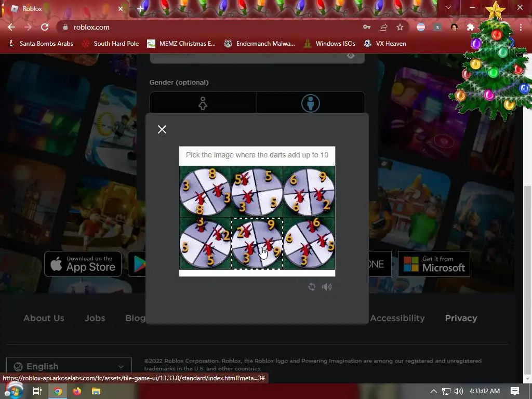532x399 pixels.
Task: Open Santa Bombs Arabs bookmark
Action: pos(41,44)
